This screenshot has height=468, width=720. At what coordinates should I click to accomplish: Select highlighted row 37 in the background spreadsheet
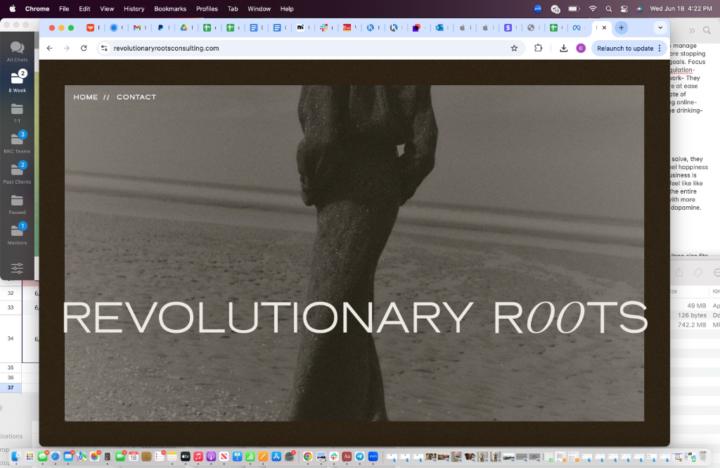pyautogui.click(x=11, y=388)
